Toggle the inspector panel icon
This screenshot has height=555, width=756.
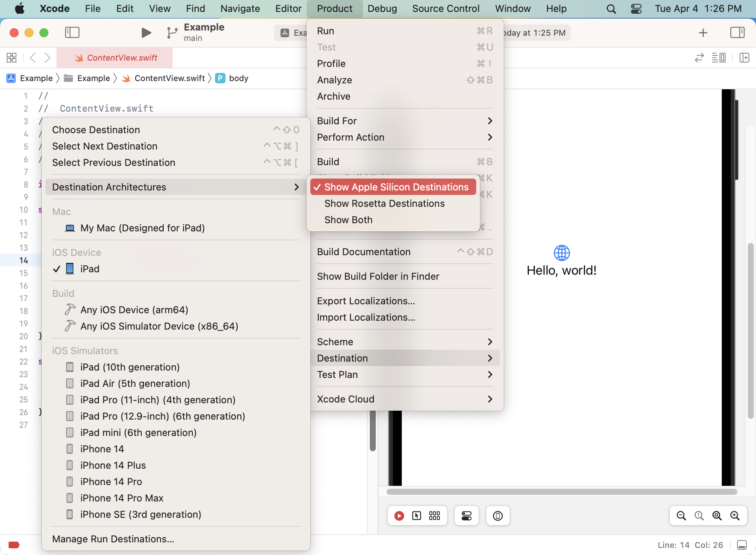point(737,33)
